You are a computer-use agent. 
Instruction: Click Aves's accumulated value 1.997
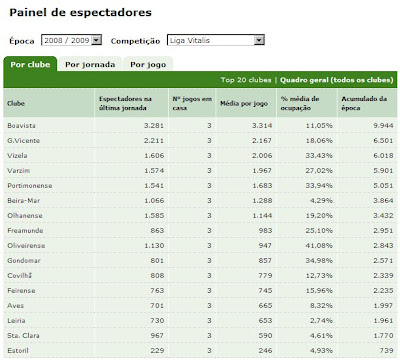click(383, 306)
